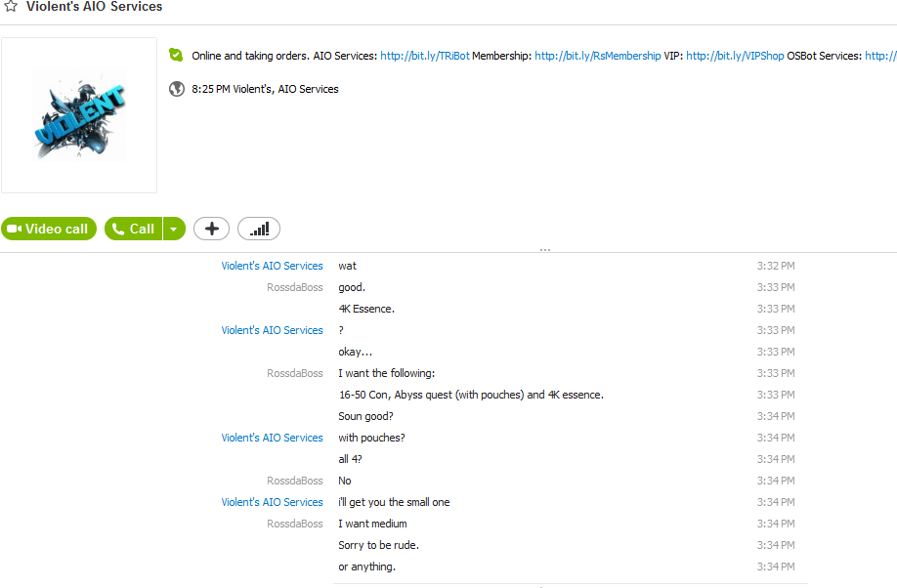Click the Violent profile picture
Image resolution: width=897 pixels, height=588 pixels.
click(79, 115)
